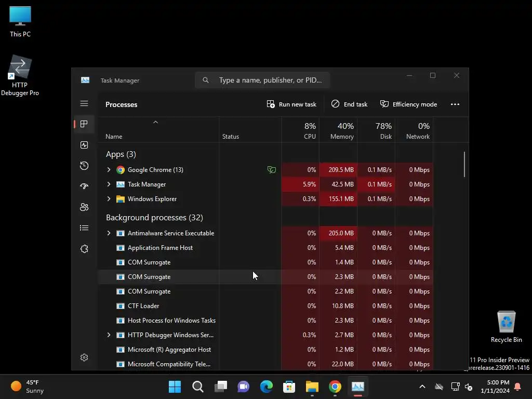Switch to Google Chrome on taskbar
Image resolution: width=532 pixels, height=399 pixels.
[x=335, y=387]
